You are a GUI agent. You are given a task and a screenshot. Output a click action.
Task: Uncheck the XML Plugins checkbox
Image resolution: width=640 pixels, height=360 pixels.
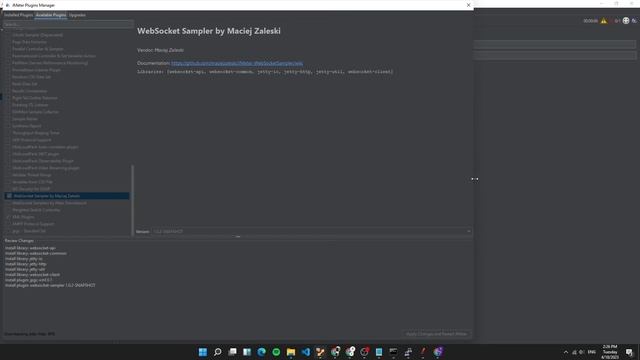click(8, 217)
